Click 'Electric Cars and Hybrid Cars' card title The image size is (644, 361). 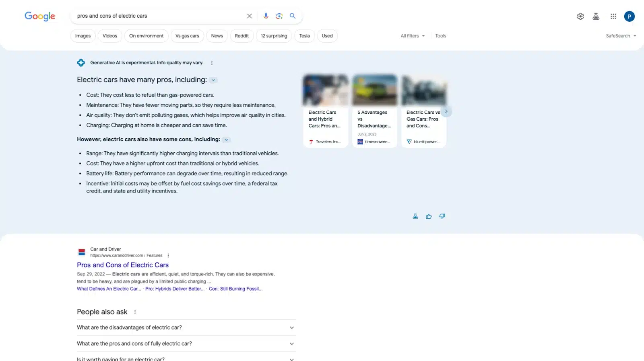pyautogui.click(x=324, y=119)
